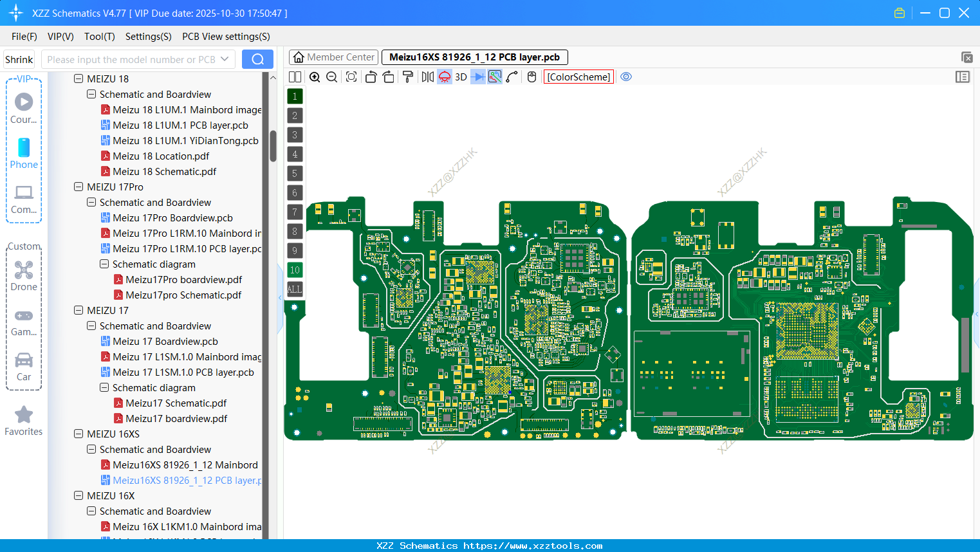This screenshot has width=980, height=552.
Task: Activate the mirror flip tool
Action: [x=427, y=77]
